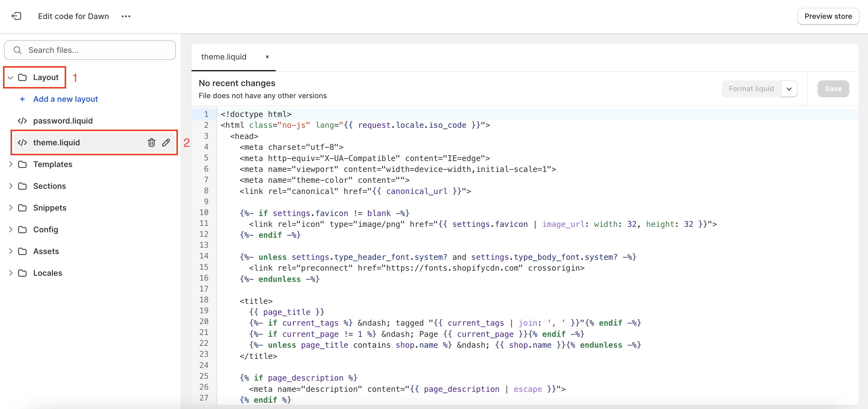Collapse the Layout folder chevron

(11, 78)
